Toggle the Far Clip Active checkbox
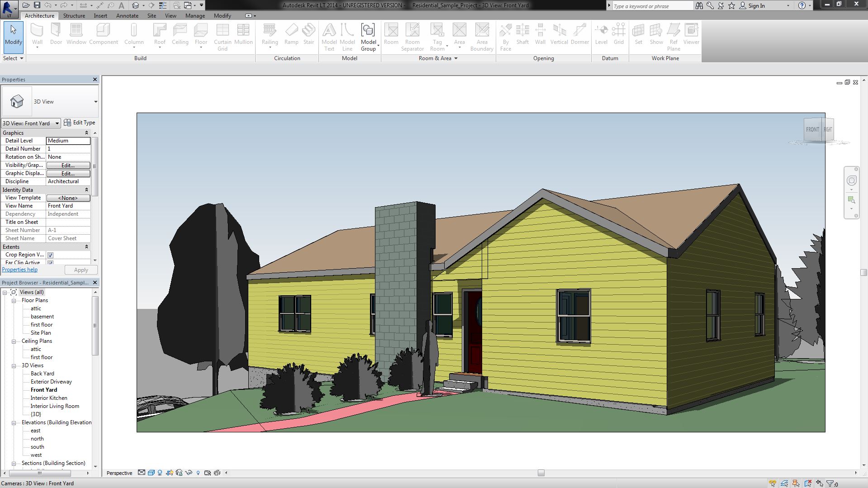 [x=51, y=262]
